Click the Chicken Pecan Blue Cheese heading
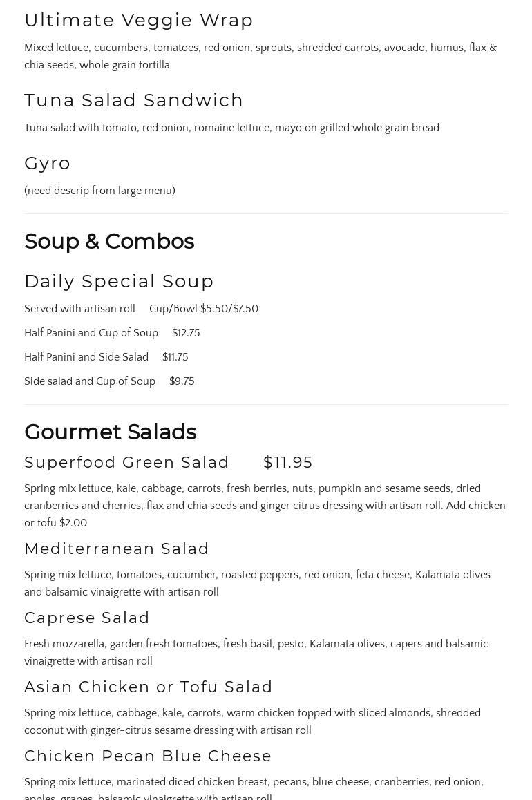Viewport: 532px width, 800px height. tap(148, 756)
